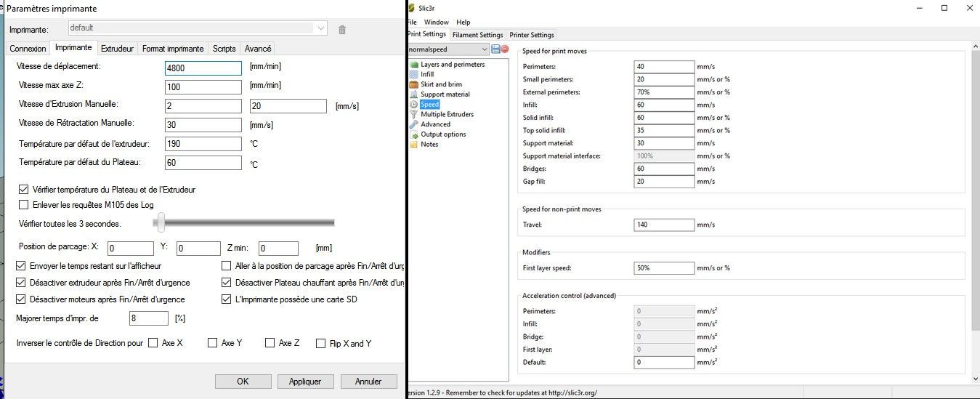
Task: Click the Slic3r settings vertical scrollbar
Action: point(975,211)
